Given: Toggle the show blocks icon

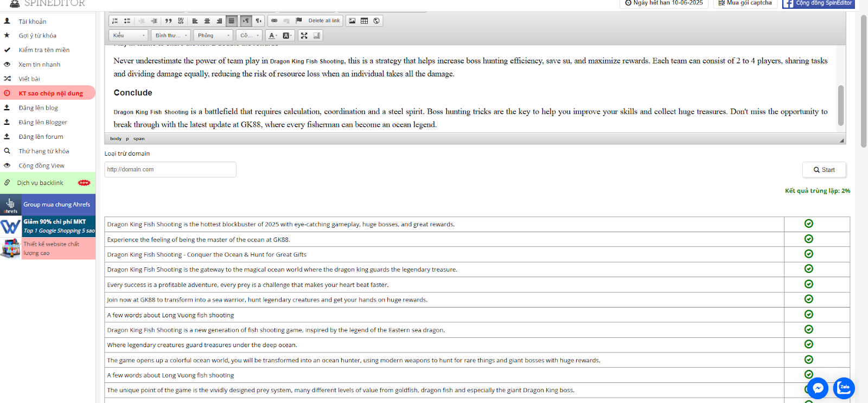Looking at the screenshot, I should pyautogui.click(x=317, y=35).
